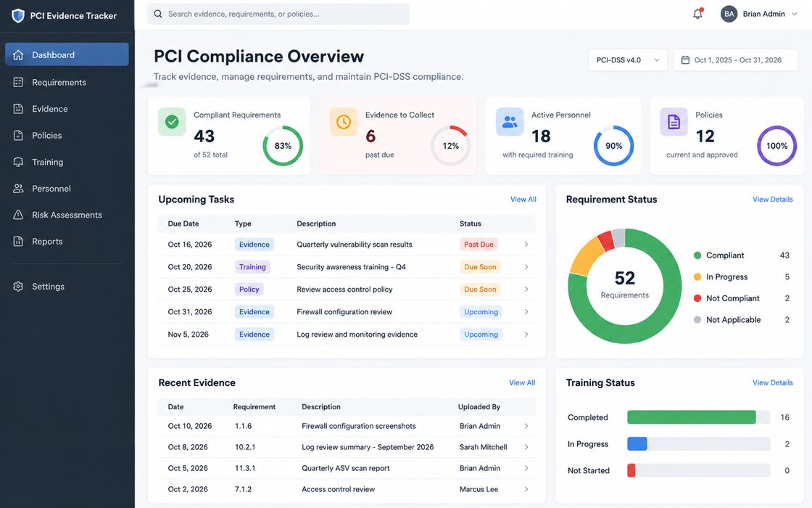812x508 pixels.
Task: Click the Policies file icon in the sidebar
Action: [18, 135]
